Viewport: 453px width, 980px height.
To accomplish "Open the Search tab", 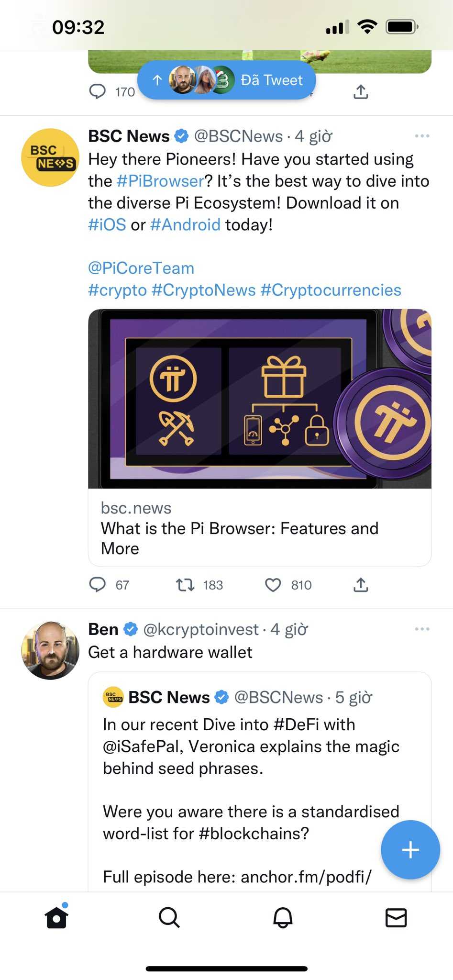I will point(169,917).
